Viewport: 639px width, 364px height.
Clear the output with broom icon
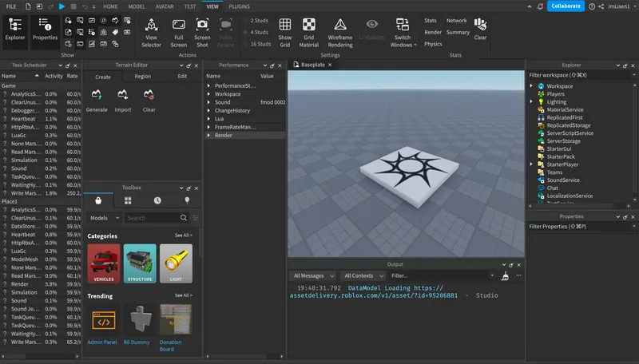pos(505,275)
